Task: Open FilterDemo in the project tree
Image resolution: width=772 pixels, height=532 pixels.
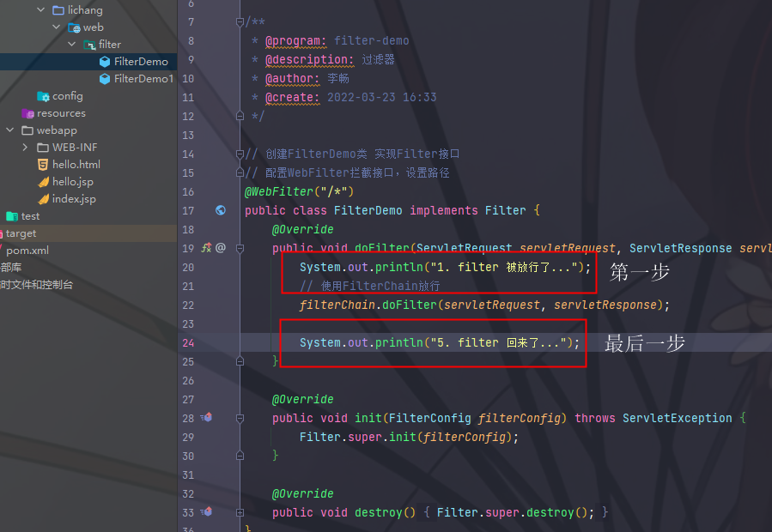Action: pyautogui.click(x=141, y=62)
